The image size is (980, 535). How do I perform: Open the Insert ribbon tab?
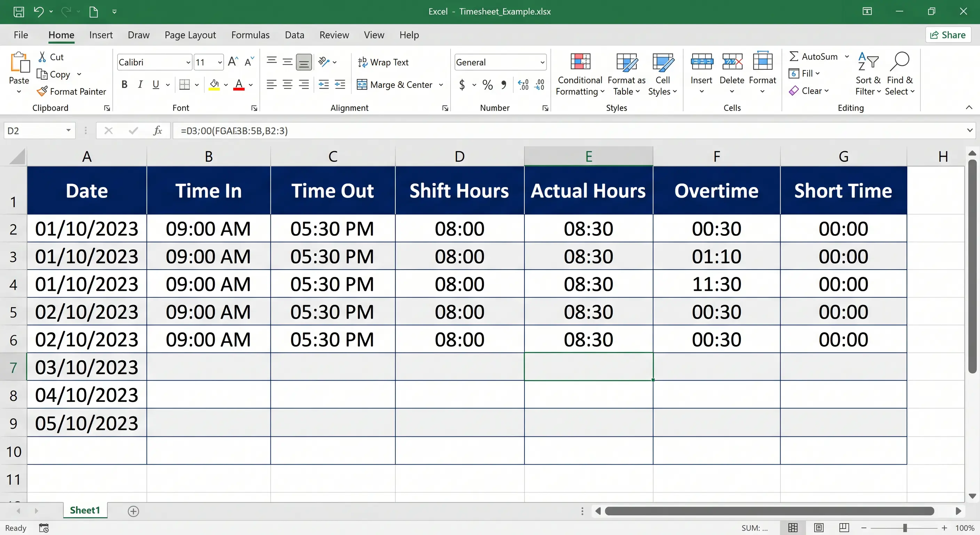coord(101,35)
